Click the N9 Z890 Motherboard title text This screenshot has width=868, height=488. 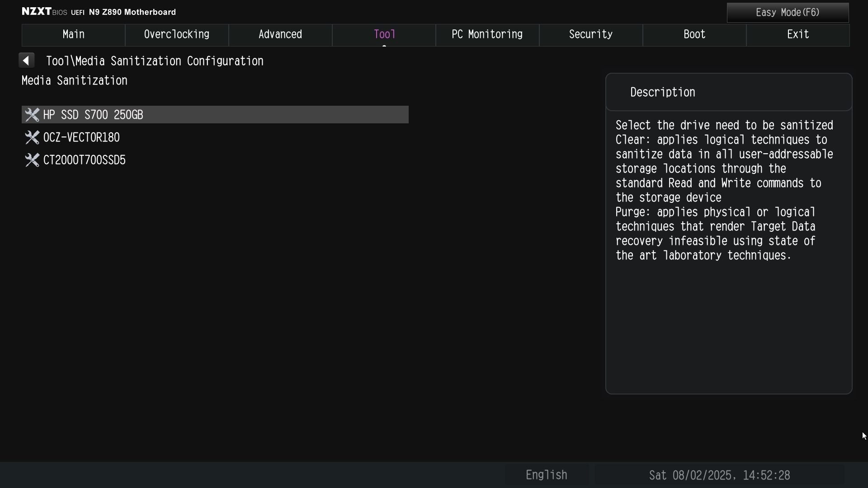tap(132, 12)
